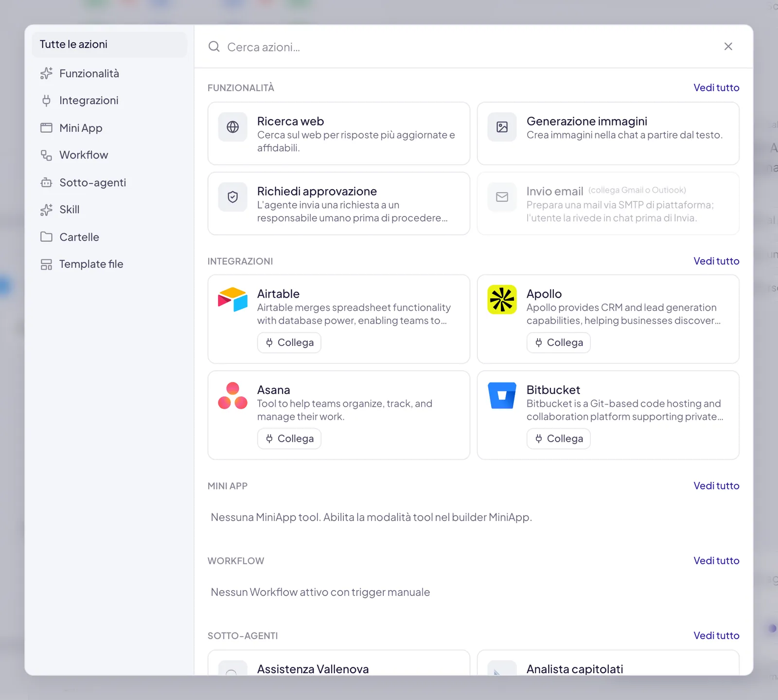Open the Assistenza Vallenova sub-agent title
This screenshot has width=778, height=700.
pos(313,669)
